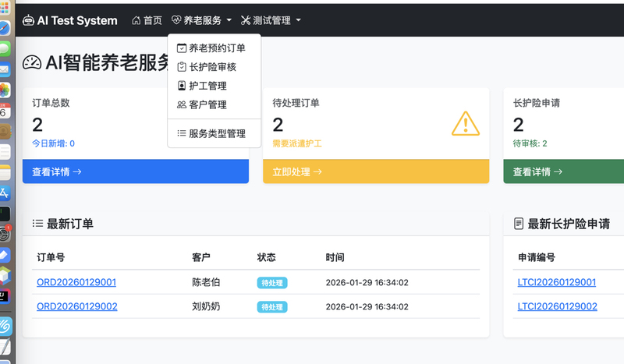Click the tools icon next to 测试管理
This screenshot has height=364, width=624.
(246, 20)
